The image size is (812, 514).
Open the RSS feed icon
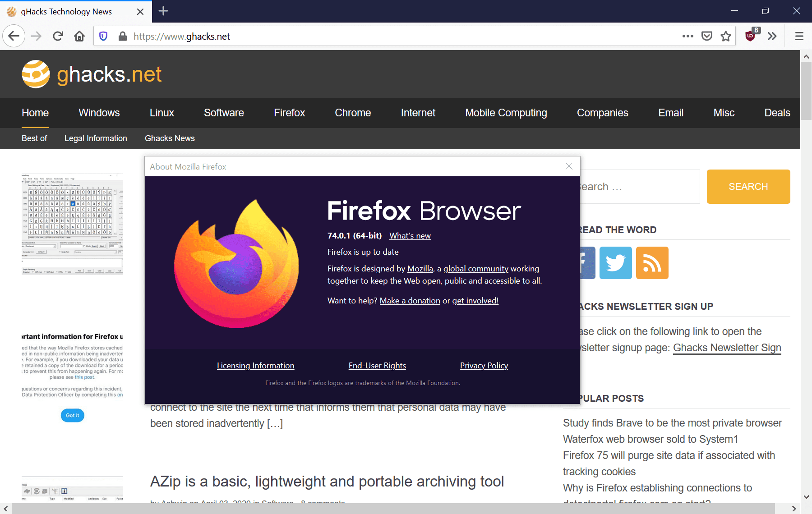click(652, 263)
